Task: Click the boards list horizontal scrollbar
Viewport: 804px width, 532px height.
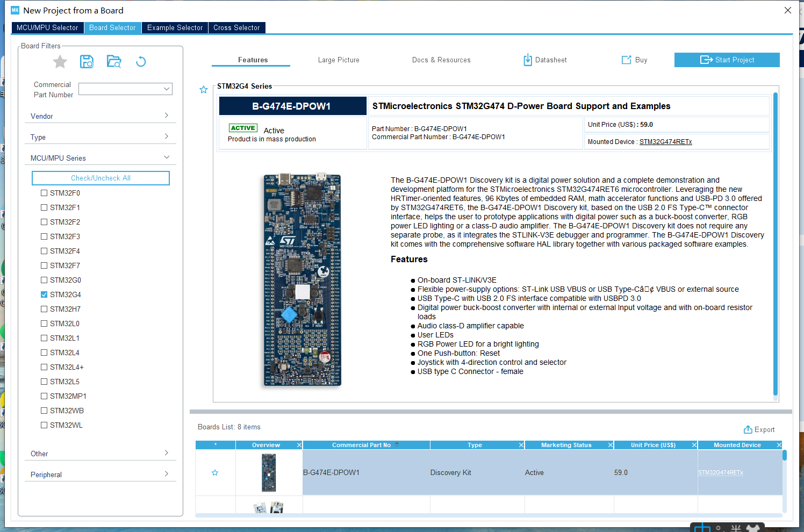Action: click(x=489, y=515)
